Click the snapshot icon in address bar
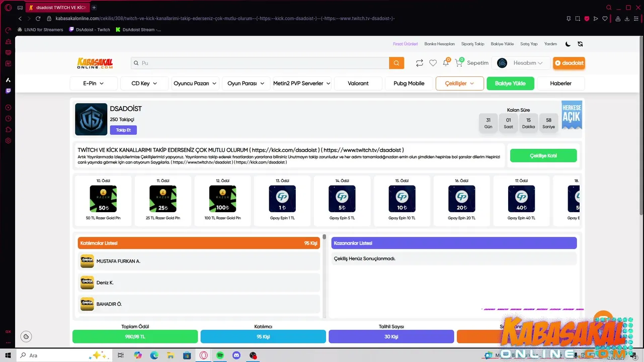 pos(578,19)
